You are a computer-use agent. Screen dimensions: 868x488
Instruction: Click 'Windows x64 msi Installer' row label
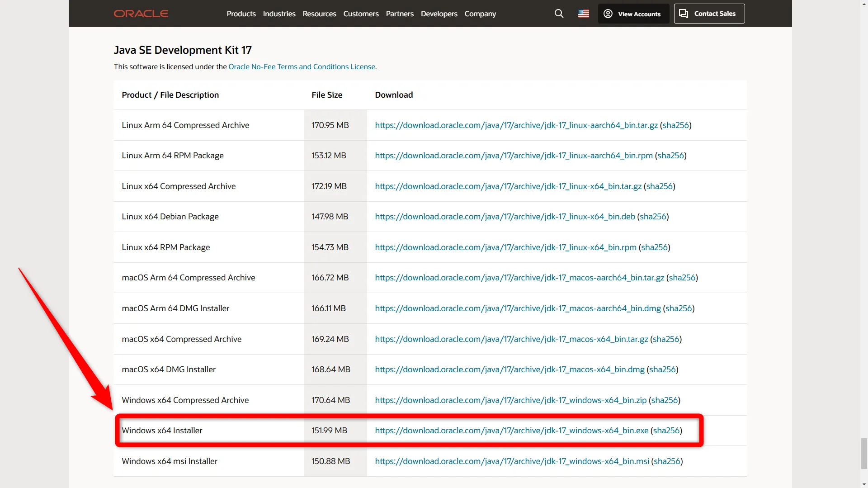point(170,461)
